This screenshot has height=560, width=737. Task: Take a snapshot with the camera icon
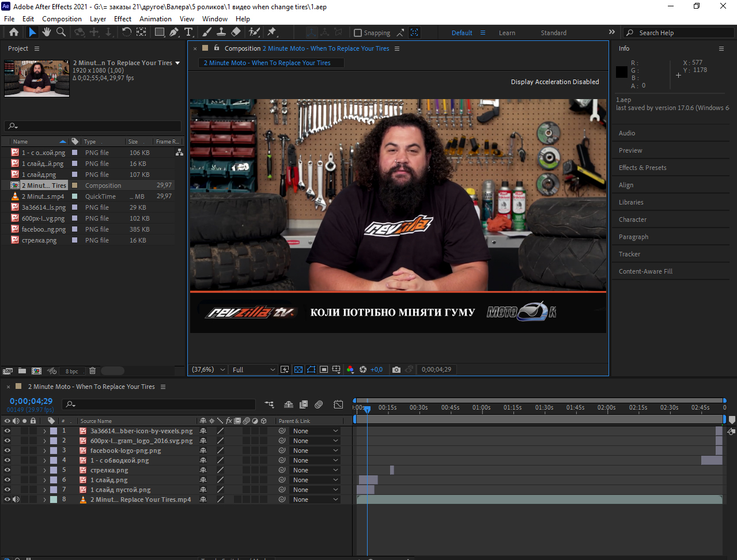coord(396,370)
